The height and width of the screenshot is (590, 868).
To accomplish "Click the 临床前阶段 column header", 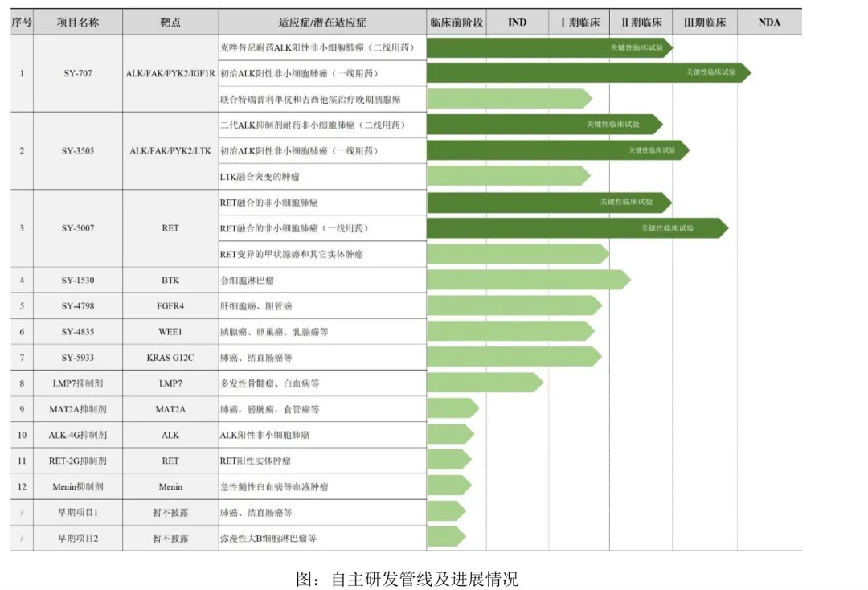I will [x=456, y=22].
